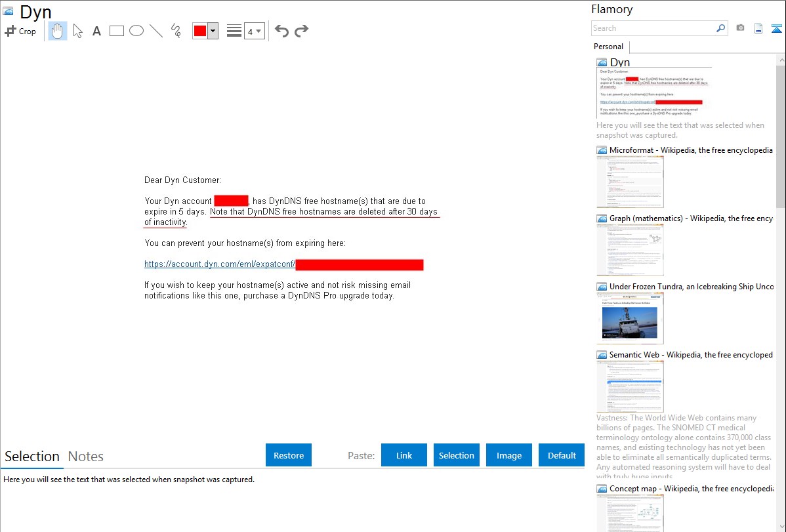Redo the last annotation
This screenshot has height=532, width=786.
click(x=301, y=31)
